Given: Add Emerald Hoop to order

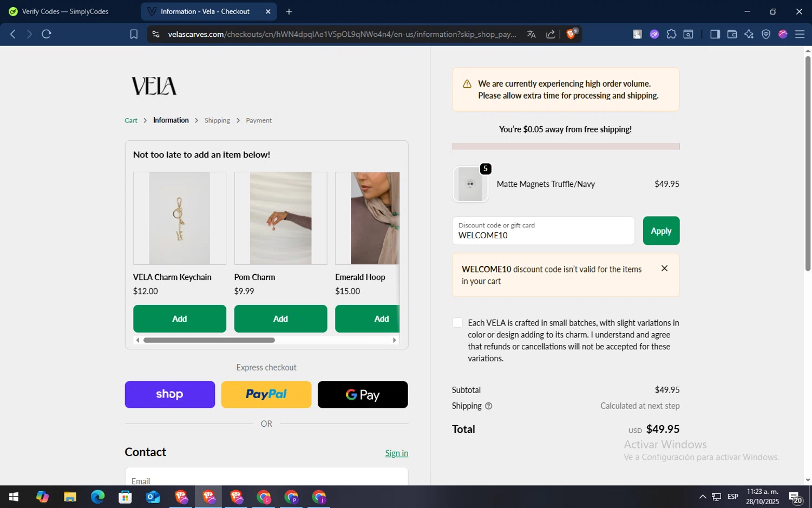Looking at the screenshot, I should [368, 319].
